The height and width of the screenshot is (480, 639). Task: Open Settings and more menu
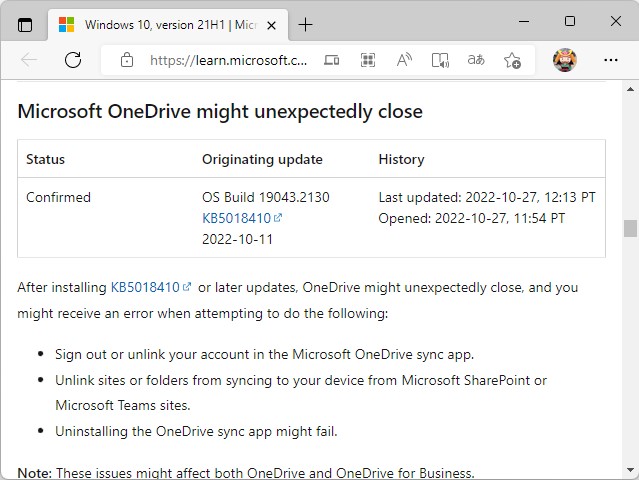[x=611, y=60]
